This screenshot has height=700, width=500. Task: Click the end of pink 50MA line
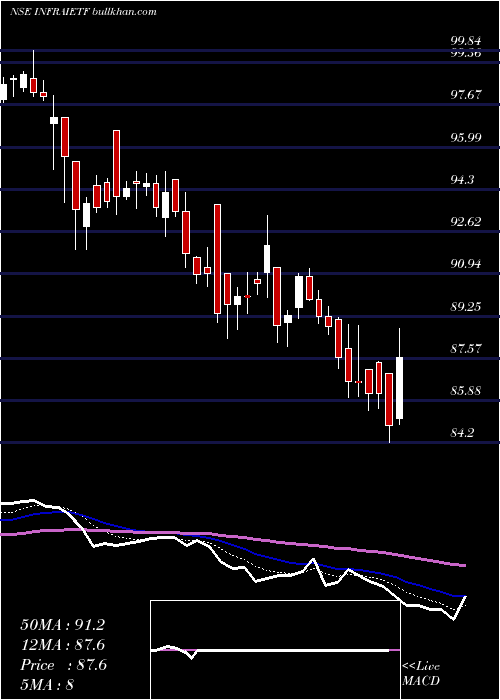tap(464, 566)
